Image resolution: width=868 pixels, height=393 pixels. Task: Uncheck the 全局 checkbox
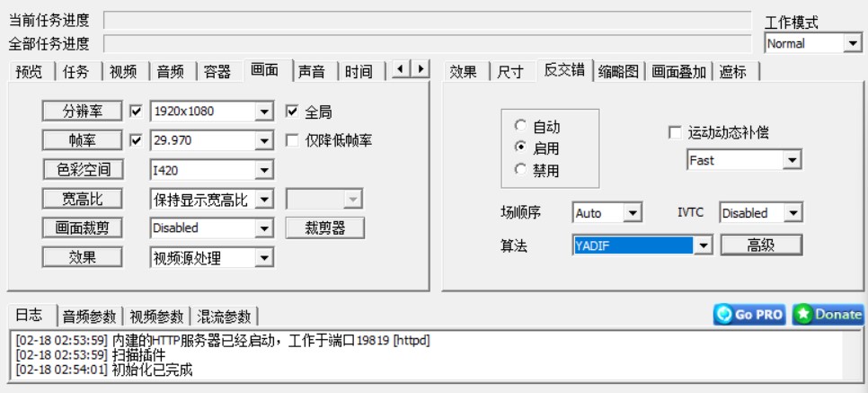pyautogui.click(x=292, y=112)
